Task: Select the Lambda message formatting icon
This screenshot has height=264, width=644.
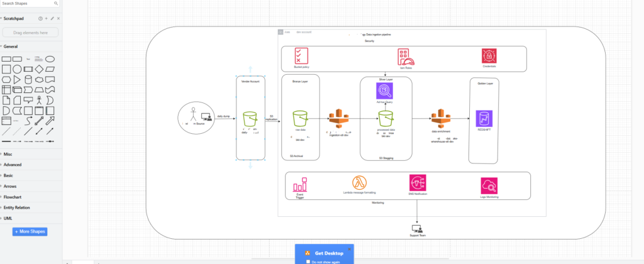Action: [359, 183]
